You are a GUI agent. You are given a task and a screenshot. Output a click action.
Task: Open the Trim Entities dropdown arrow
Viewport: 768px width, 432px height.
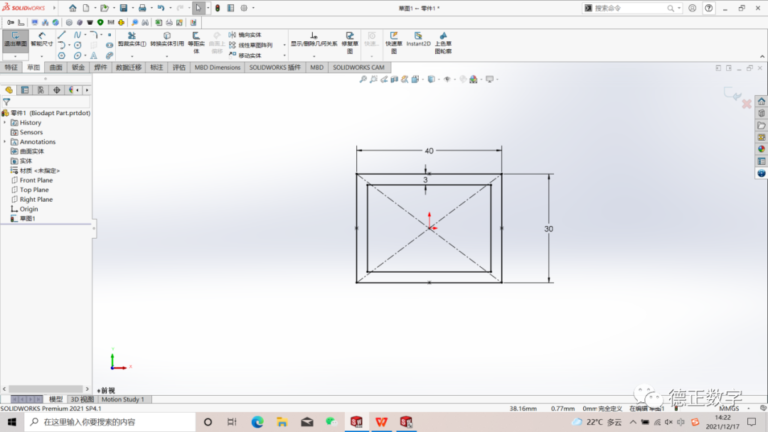pyautogui.click(x=132, y=56)
